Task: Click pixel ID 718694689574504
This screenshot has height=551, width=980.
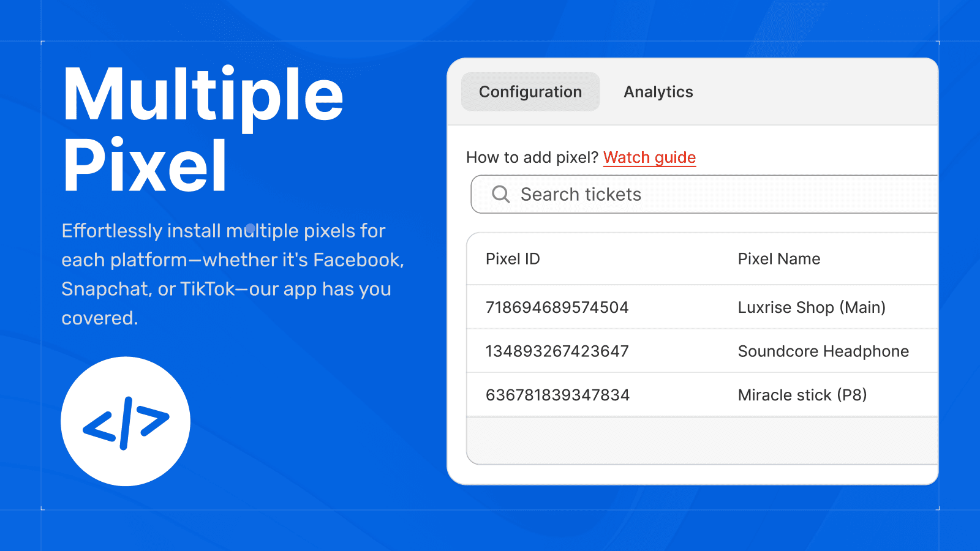Action: click(x=556, y=307)
